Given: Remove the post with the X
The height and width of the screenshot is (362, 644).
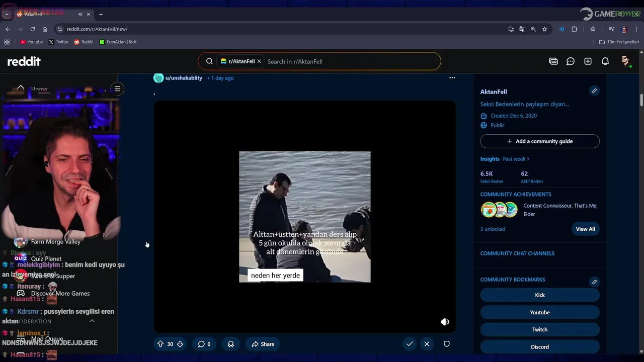Looking at the screenshot, I should click(x=427, y=344).
